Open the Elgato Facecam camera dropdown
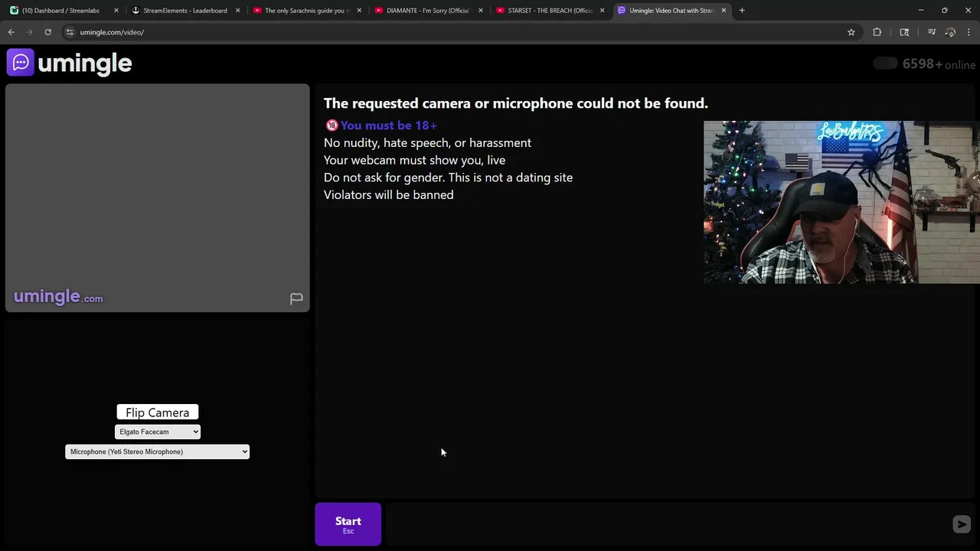This screenshot has width=980, height=551. (x=158, y=432)
